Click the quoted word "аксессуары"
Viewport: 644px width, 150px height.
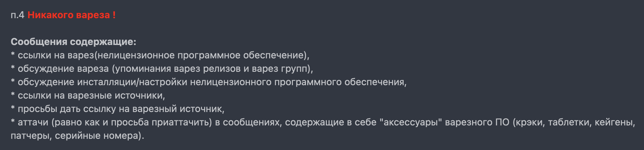pyautogui.click(x=410, y=122)
